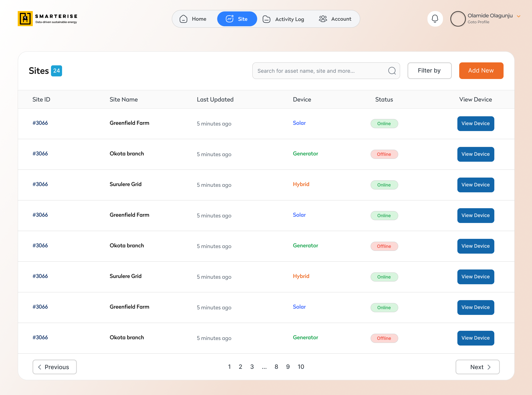Viewport: 532px width, 395px height.
Task: View Device for second Okota branch row
Action: pyautogui.click(x=475, y=246)
